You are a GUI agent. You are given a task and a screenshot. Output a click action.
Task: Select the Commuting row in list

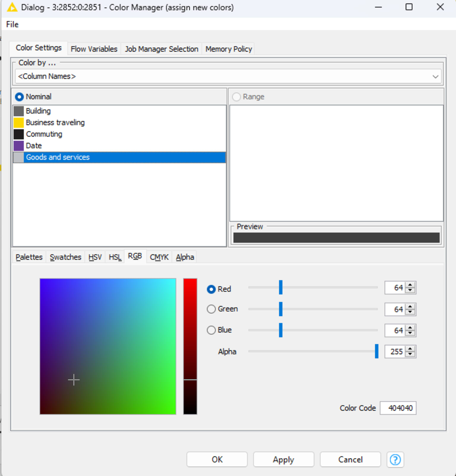119,134
